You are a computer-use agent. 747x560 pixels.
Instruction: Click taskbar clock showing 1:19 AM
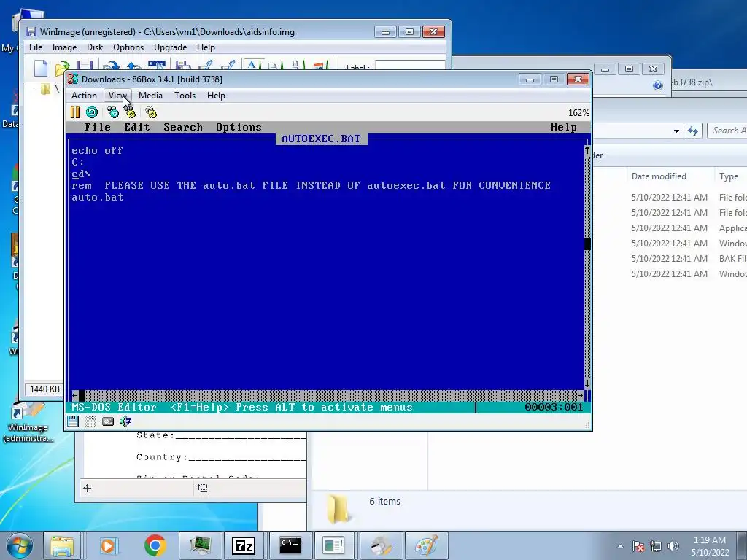pyautogui.click(x=709, y=546)
